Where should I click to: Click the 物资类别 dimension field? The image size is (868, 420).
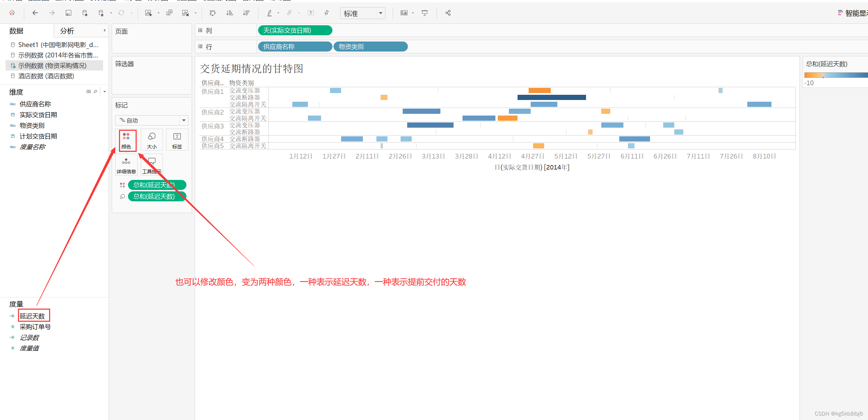click(32, 126)
